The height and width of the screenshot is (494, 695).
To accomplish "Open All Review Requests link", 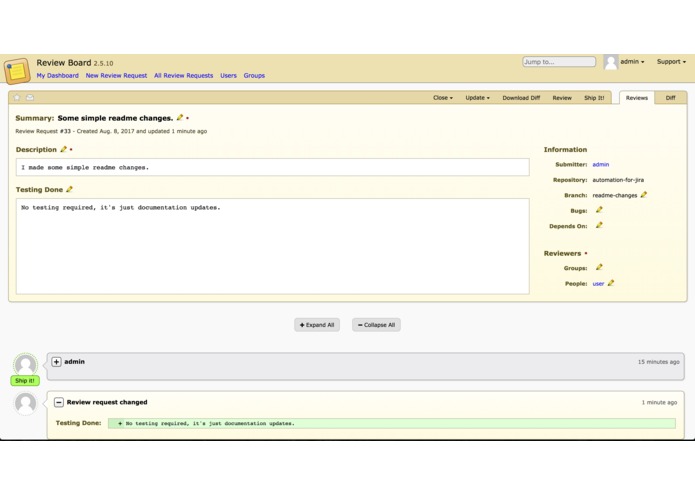I will click(x=184, y=76).
